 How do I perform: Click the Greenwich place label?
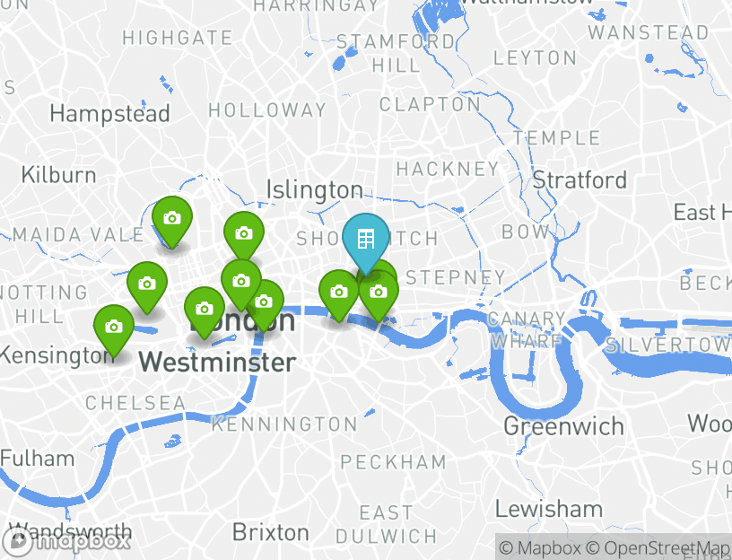[564, 426]
